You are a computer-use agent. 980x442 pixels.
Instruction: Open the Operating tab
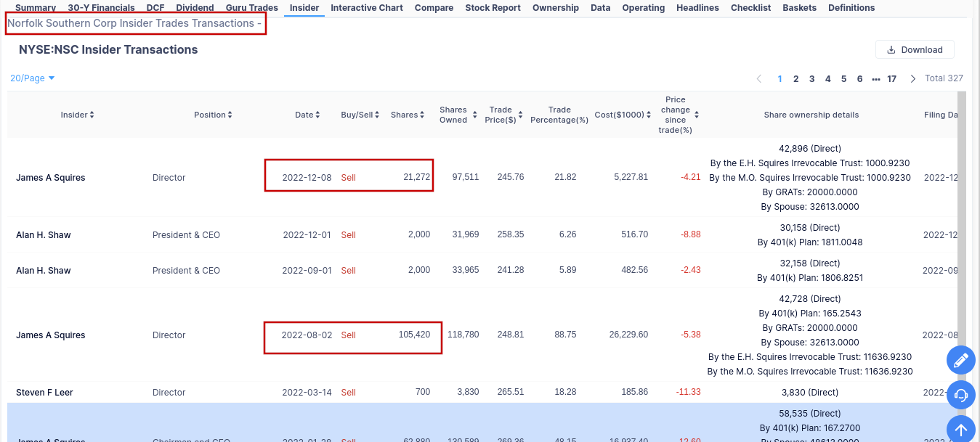644,8
